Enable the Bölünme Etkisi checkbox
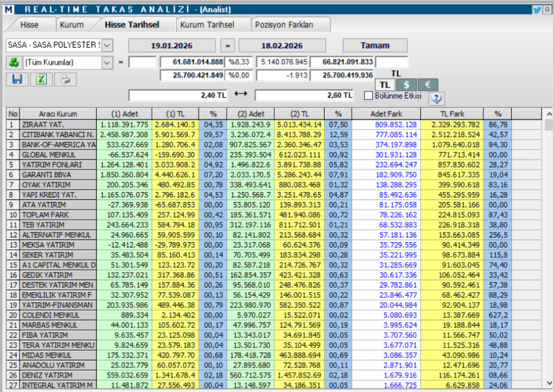This screenshot has height=392, width=554. tap(368, 96)
